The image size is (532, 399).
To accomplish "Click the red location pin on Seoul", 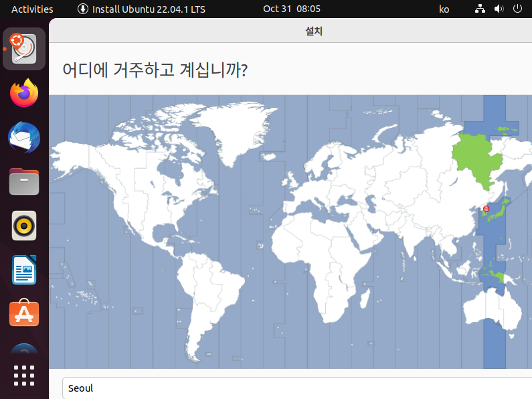I will point(486,209).
